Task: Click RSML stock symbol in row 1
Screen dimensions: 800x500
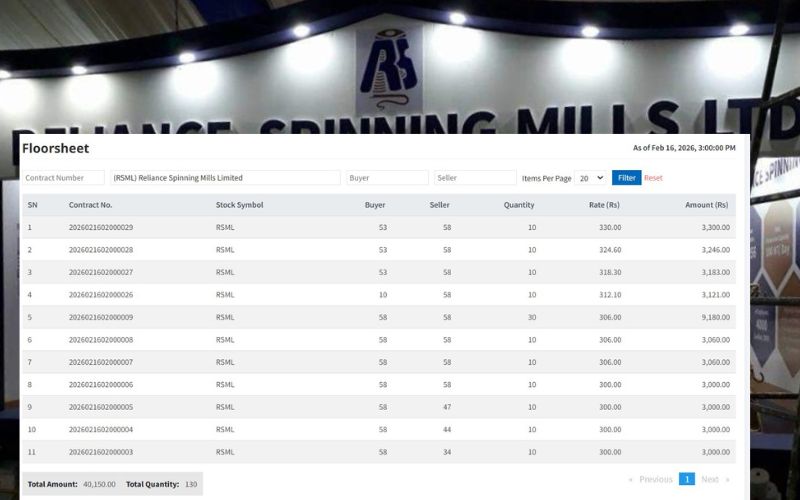Action: [225, 227]
